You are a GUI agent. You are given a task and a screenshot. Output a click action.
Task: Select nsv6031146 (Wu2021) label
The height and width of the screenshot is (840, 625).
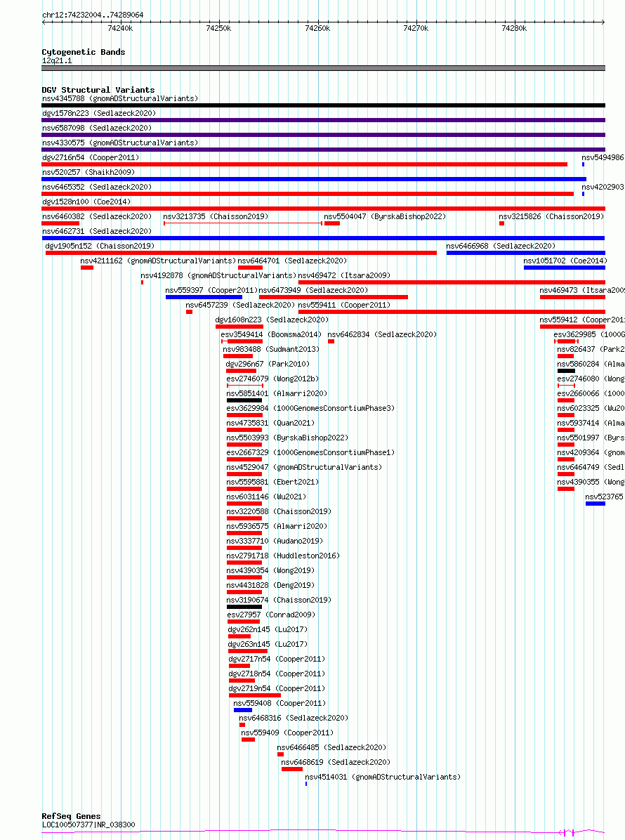click(x=266, y=497)
